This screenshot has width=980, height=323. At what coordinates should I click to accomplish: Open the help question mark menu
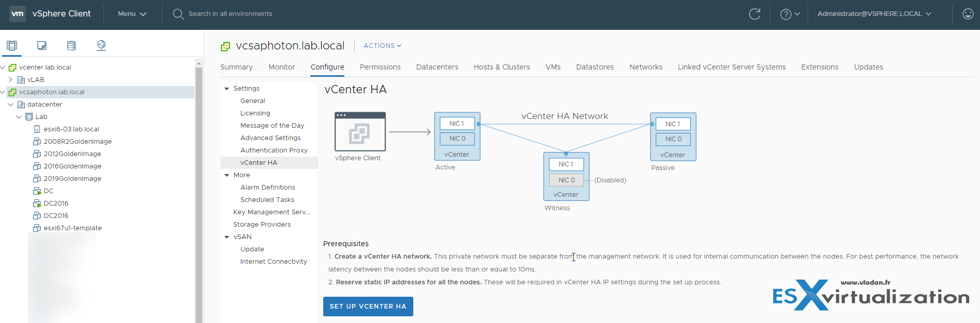[790, 14]
